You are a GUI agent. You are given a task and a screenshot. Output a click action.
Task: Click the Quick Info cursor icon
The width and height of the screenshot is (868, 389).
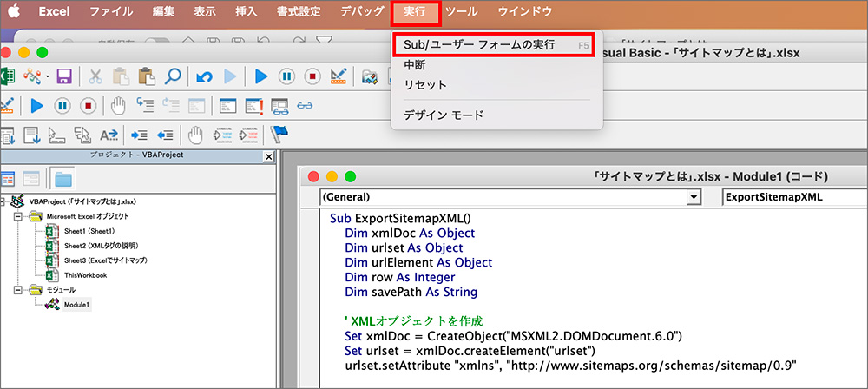tap(56, 135)
